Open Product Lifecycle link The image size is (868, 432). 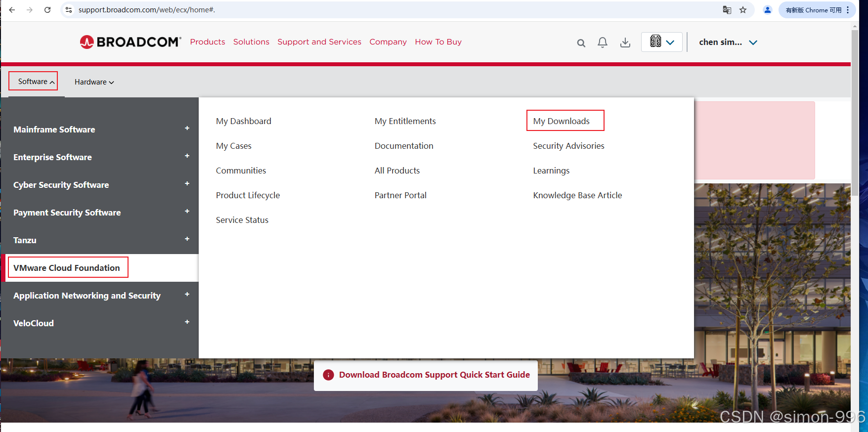[x=248, y=195]
